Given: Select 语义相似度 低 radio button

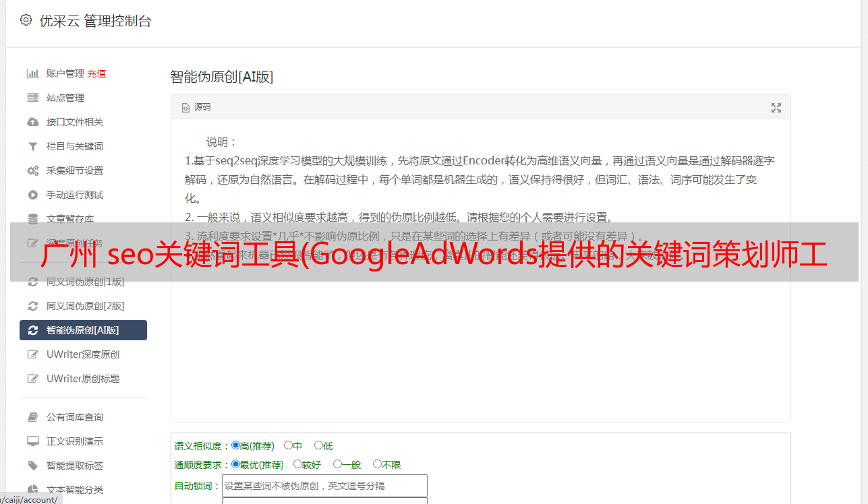Looking at the screenshot, I should coord(318,445).
